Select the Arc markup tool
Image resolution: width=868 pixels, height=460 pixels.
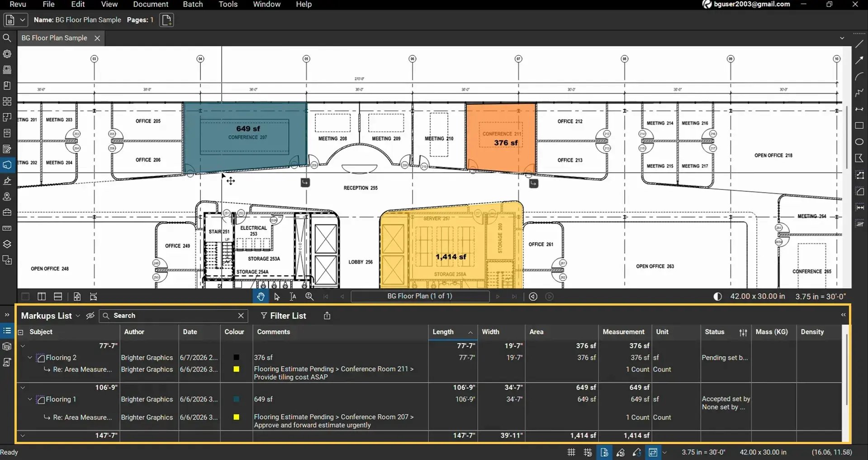point(859,77)
